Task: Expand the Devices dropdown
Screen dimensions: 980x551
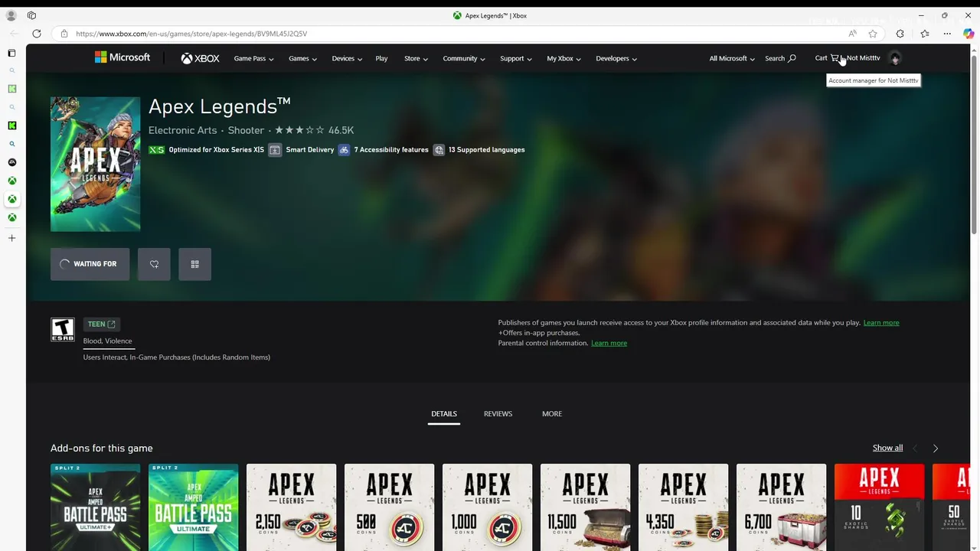Action: pyautogui.click(x=347, y=58)
